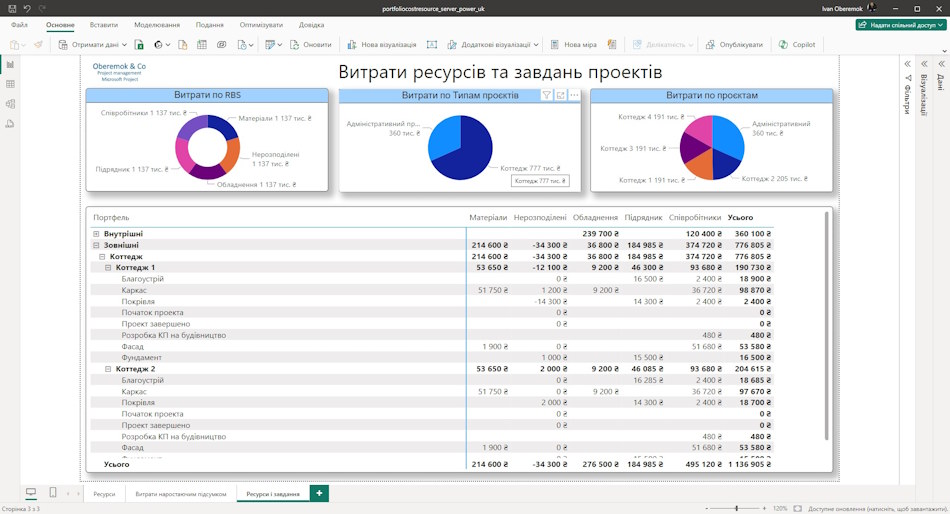Expand the Візуалізації pane
The image size is (950, 514).
(x=924, y=64)
